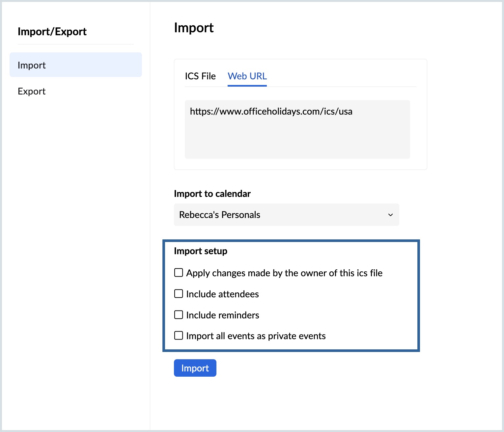Viewport: 504px width, 432px height.
Task: Enable Apply changes made by the owner
Action: click(179, 273)
